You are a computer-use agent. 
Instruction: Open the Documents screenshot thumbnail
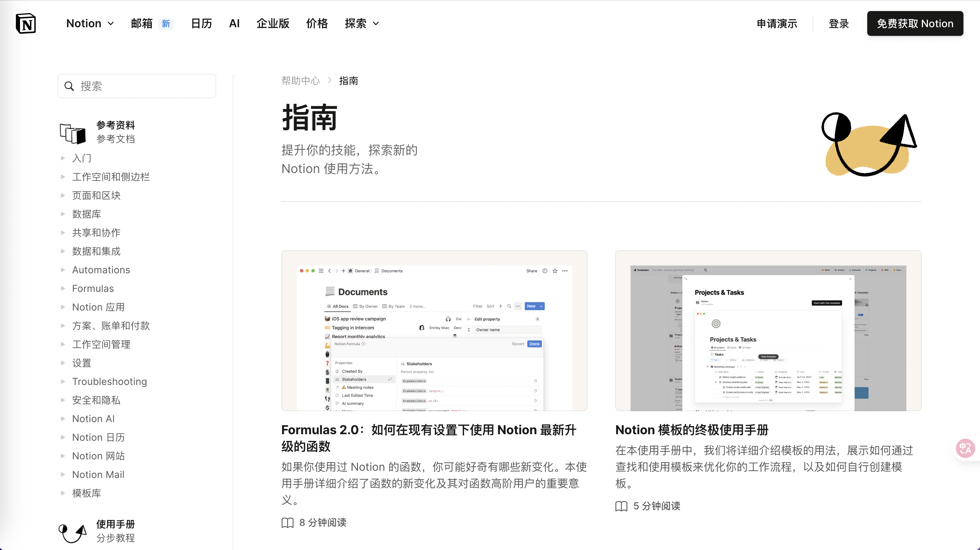click(434, 331)
